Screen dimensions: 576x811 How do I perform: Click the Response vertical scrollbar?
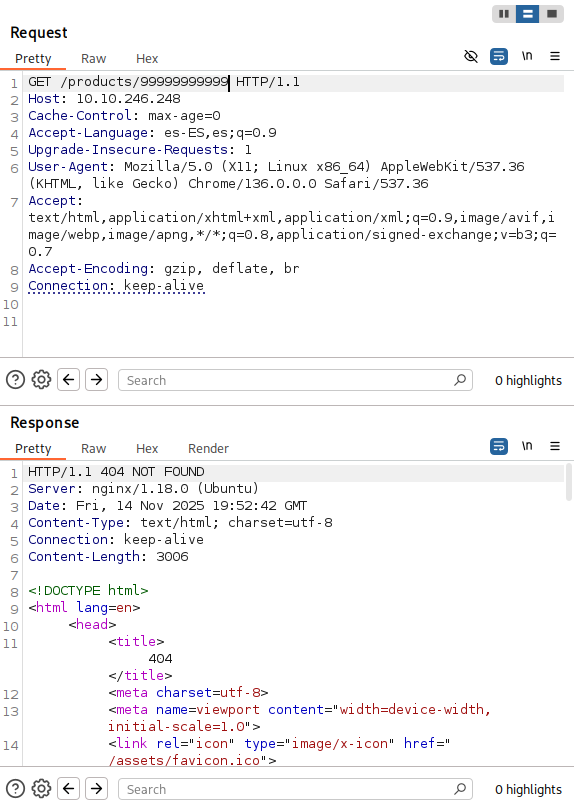coord(569,482)
